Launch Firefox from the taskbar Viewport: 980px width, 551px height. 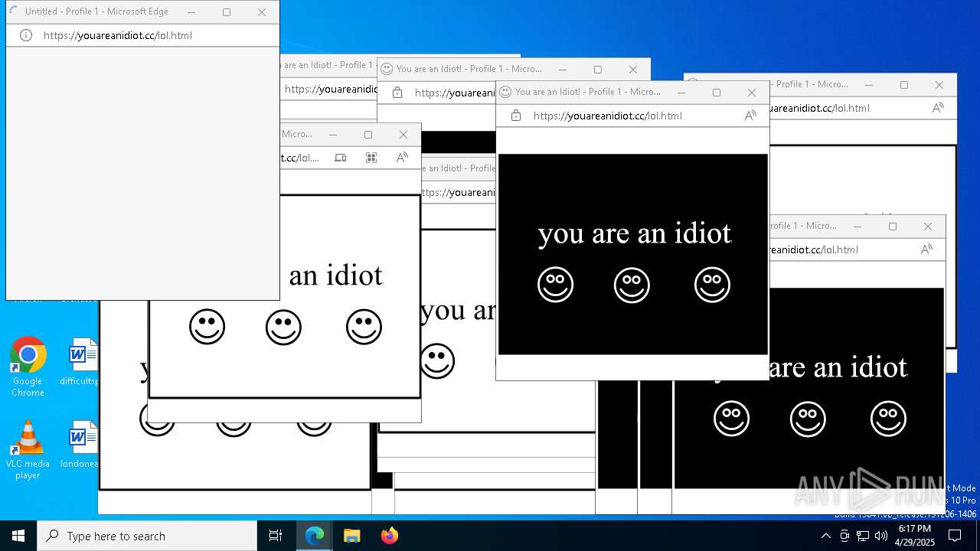tap(390, 536)
